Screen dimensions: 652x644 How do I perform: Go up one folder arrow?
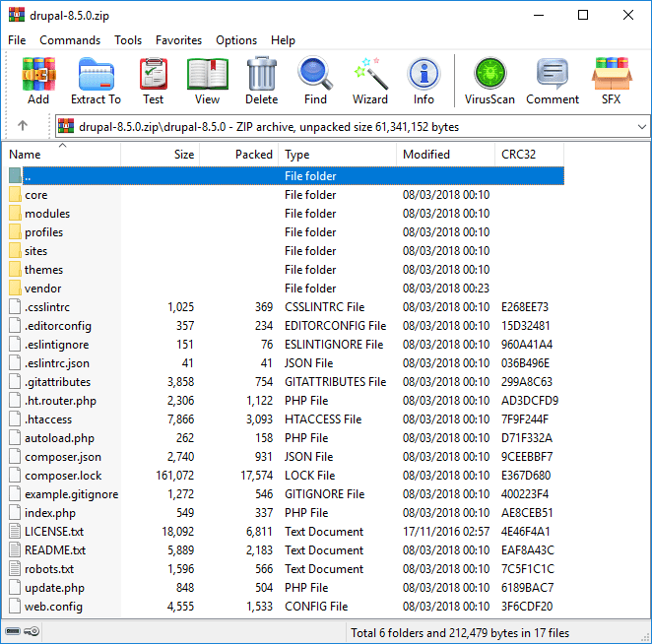point(23,126)
